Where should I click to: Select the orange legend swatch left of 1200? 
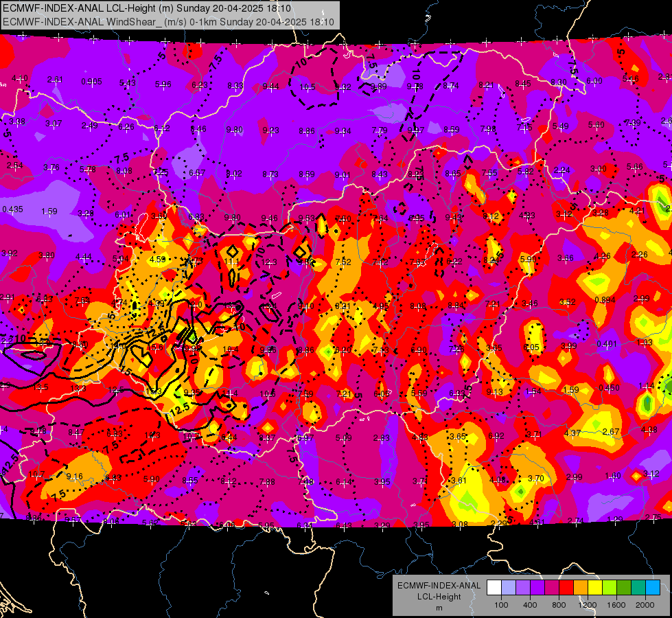click(581, 587)
